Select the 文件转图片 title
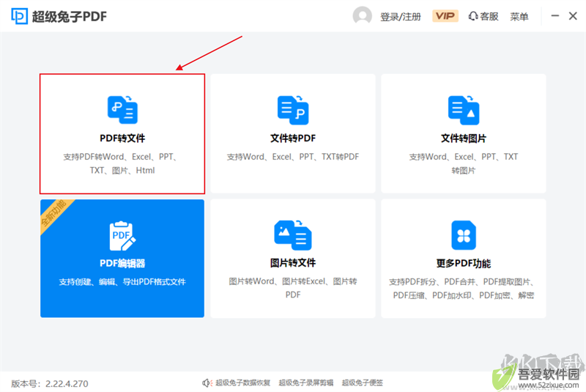Screen dimensions: 586x392 464,138
